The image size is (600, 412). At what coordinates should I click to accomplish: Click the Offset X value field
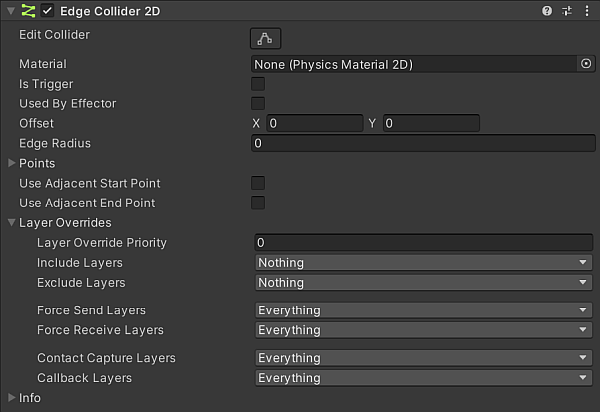[x=313, y=123]
